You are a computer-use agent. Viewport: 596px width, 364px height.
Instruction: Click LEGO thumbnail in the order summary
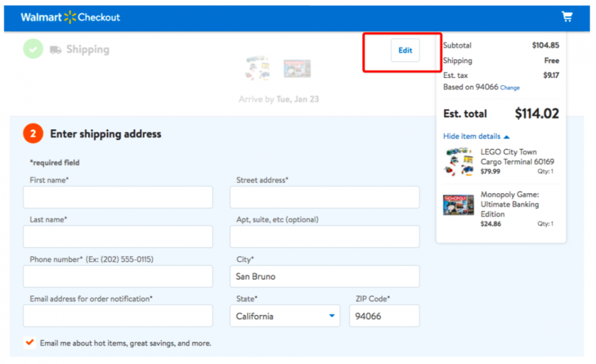[x=459, y=161]
